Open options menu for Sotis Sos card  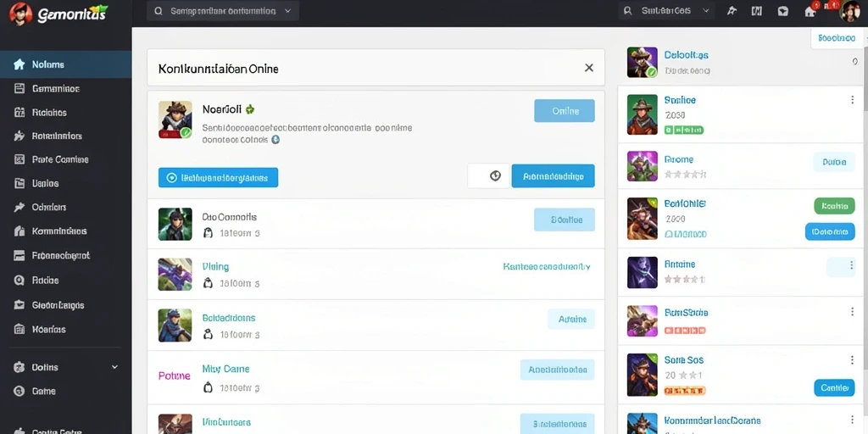(x=852, y=360)
